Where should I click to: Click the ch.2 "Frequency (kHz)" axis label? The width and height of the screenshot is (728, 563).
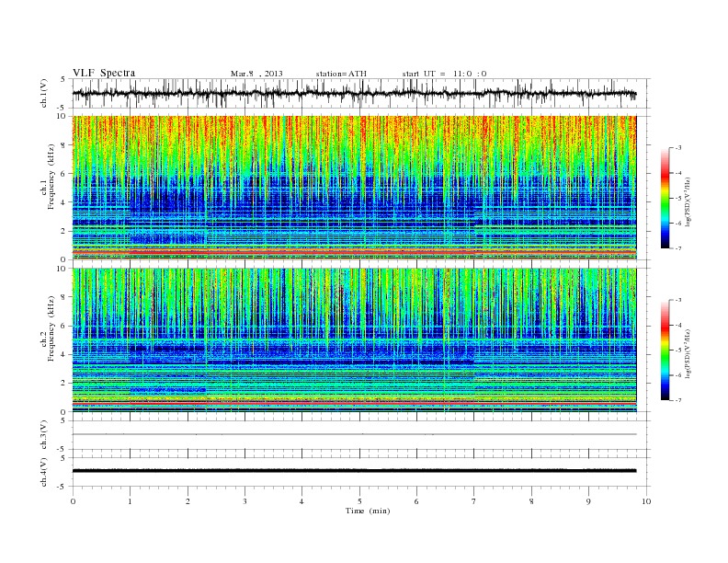click(x=51, y=328)
